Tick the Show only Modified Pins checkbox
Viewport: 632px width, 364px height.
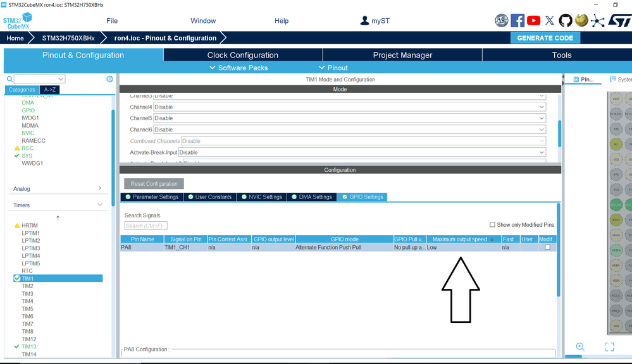coord(492,225)
